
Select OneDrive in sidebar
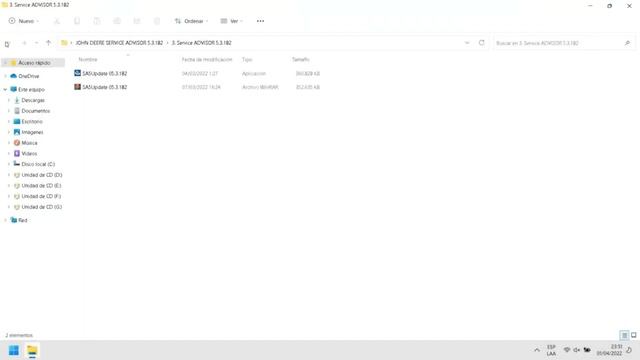28,76
